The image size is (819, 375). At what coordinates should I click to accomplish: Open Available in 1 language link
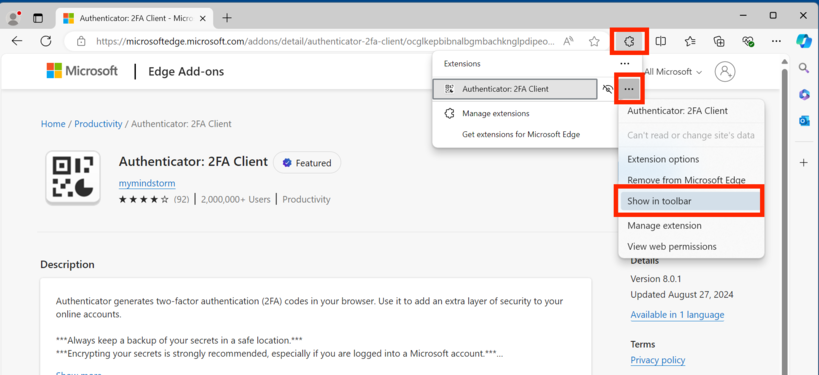pos(677,314)
